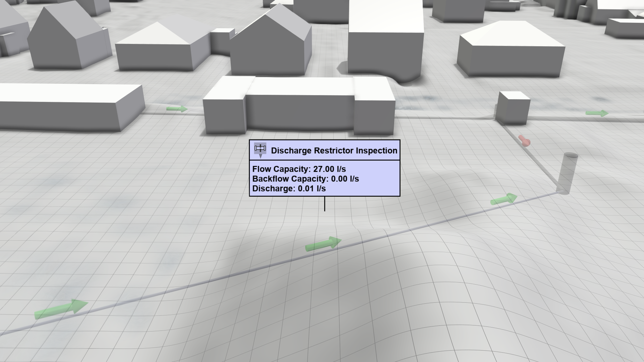Click the 'Discharge Restrictor Inspection' popup title
This screenshot has width=644, height=362.
(334, 150)
